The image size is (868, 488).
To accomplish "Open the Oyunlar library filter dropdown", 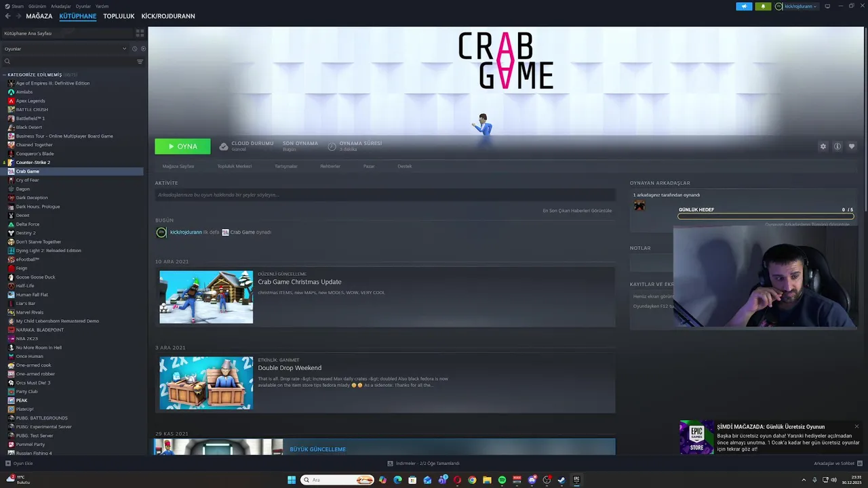I will click(65, 49).
